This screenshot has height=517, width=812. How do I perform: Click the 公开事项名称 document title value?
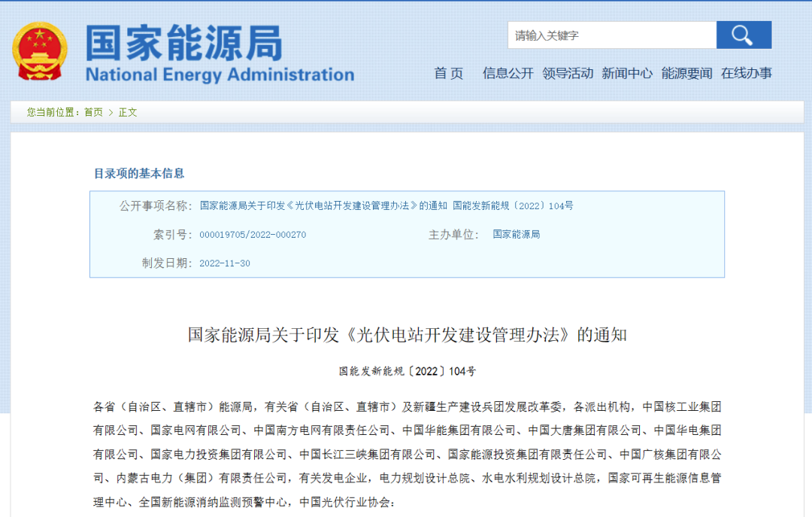click(x=386, y=206)
